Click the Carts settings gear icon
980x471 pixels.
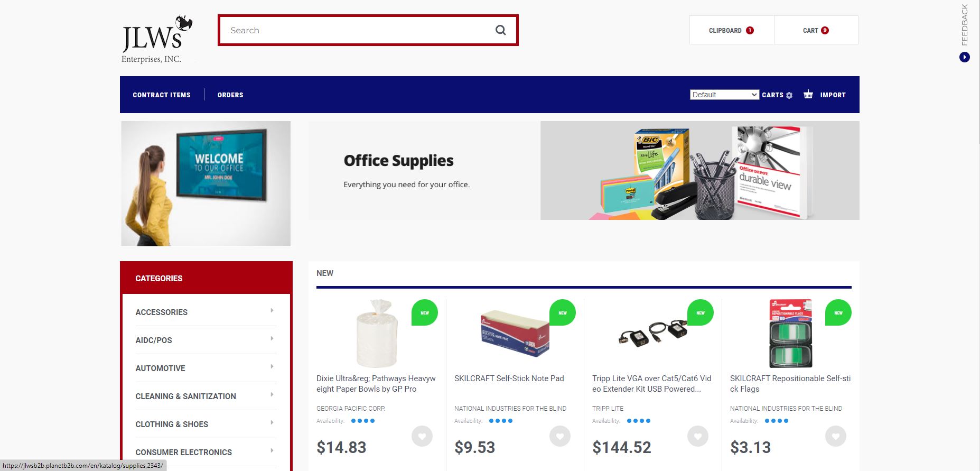[x=789, y=95]
